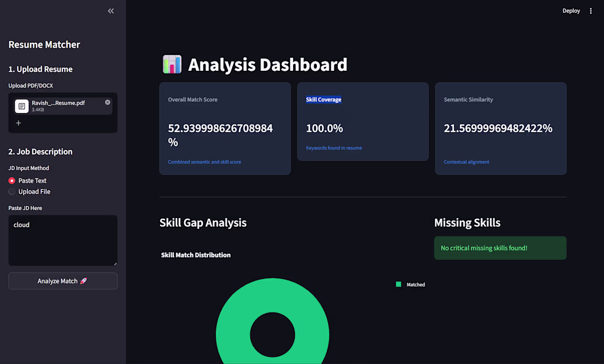Click the 3.4KB file size text
Image resolution: width=604 pixels, height=364 pixels.
(38, 110)
